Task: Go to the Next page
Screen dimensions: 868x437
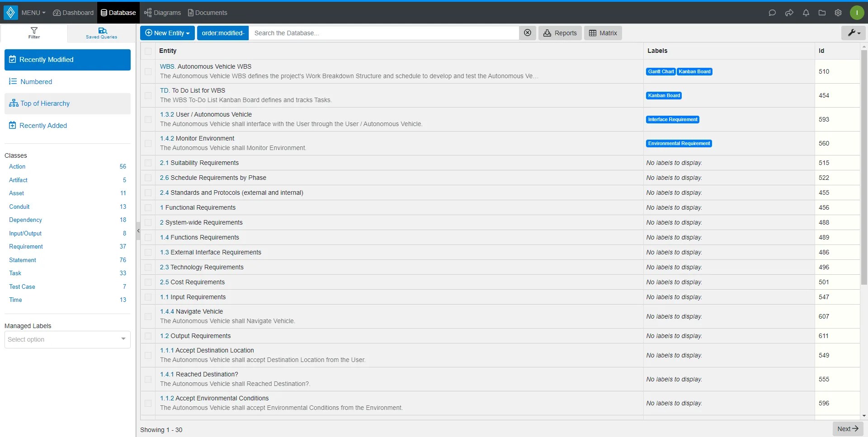Action: 848,429
